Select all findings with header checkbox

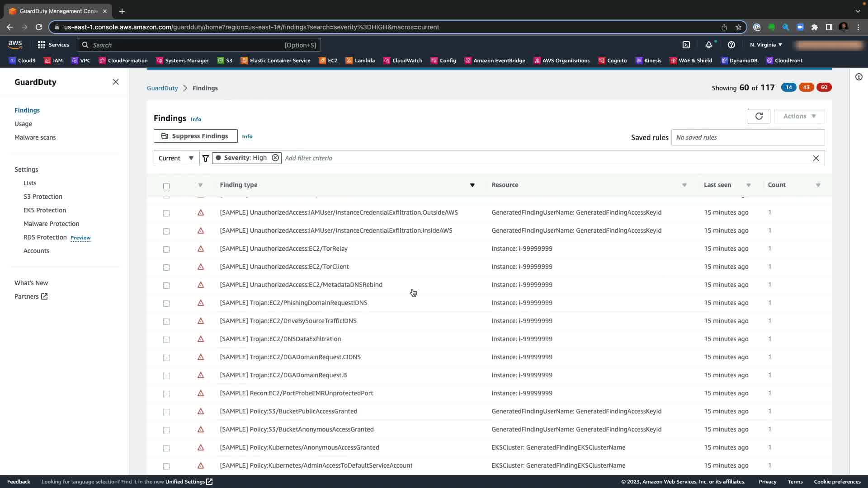click(166, 186)
